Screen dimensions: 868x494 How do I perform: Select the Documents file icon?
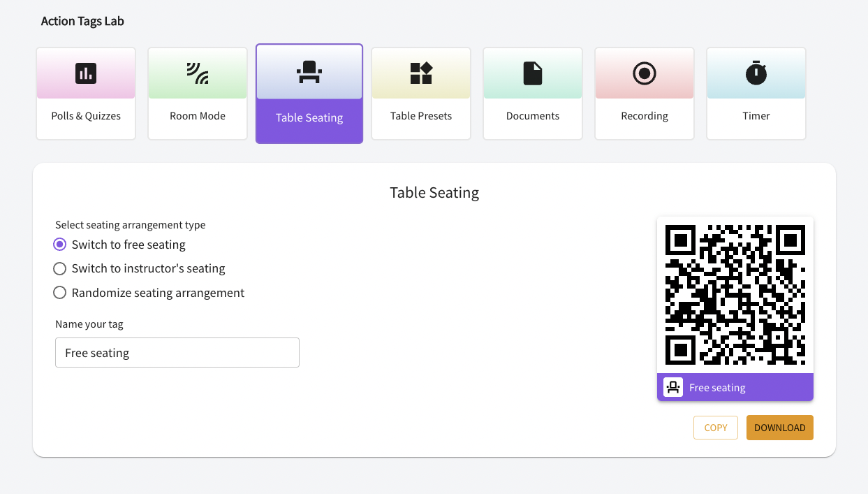[x=533, y=73]
